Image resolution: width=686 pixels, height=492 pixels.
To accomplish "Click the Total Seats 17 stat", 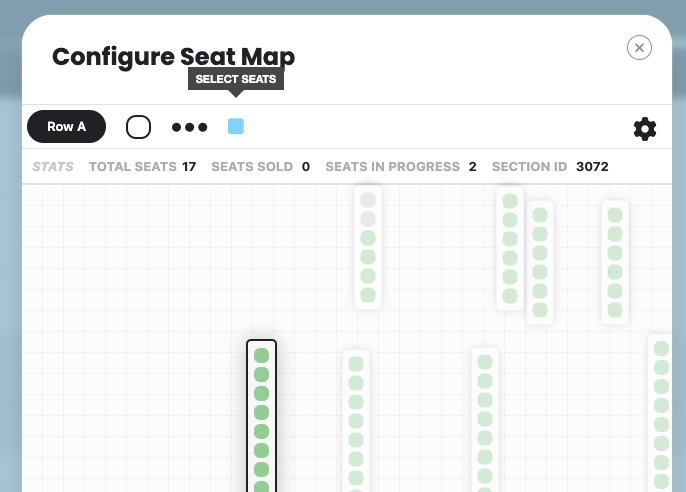I will pos(143,167).
